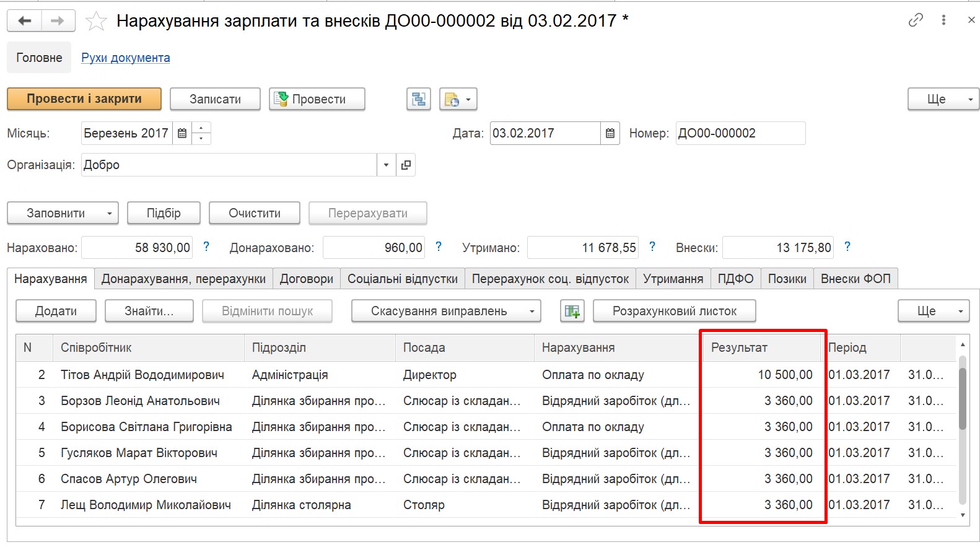Image resolution: width=980 pixels, height=550 pixels.
Task: Open the ПДФО tab
Action: (x=736, y=279)
